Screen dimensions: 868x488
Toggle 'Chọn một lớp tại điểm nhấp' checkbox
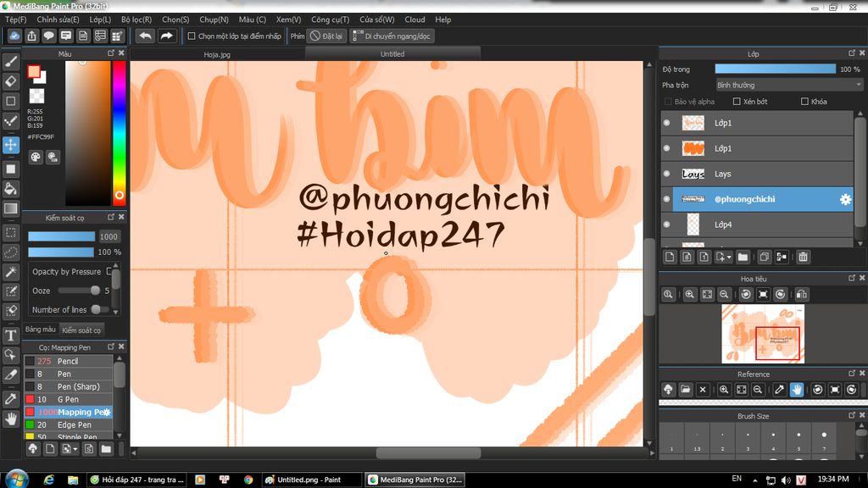coord(192,36)
